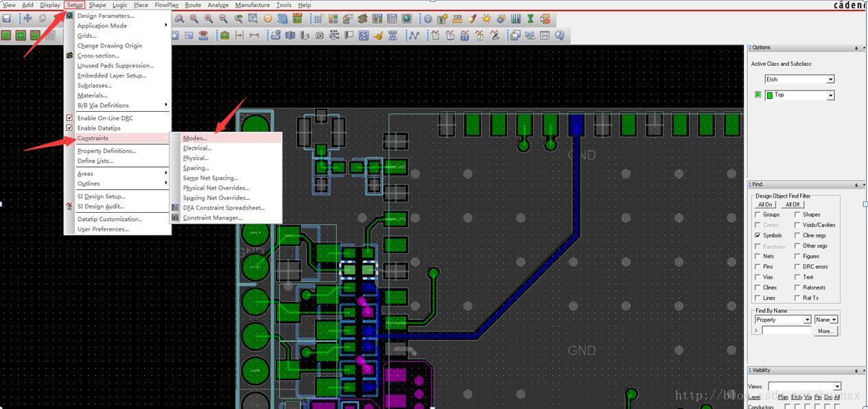The image size is (868, 409).
Task: Check the Groups find filter checkbox
Action: point(758,214)
